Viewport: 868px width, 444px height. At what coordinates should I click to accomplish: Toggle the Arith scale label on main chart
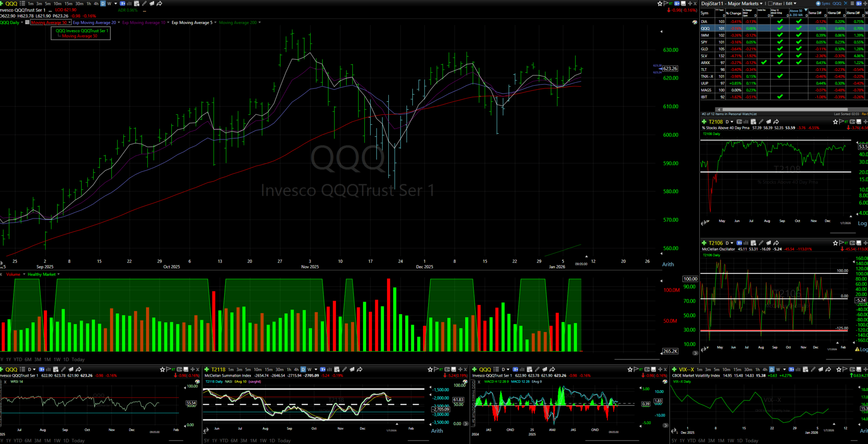[668, 265]
